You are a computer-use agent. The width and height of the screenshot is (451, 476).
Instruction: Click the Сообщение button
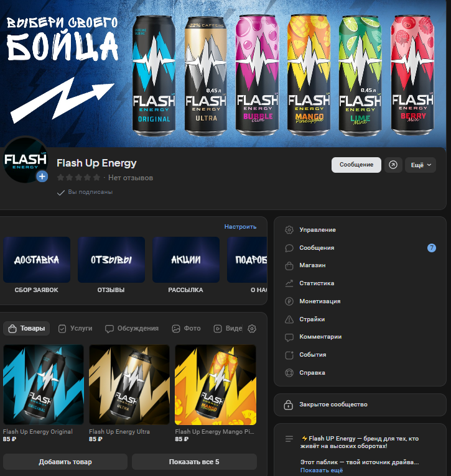click(x=356, y=165)
